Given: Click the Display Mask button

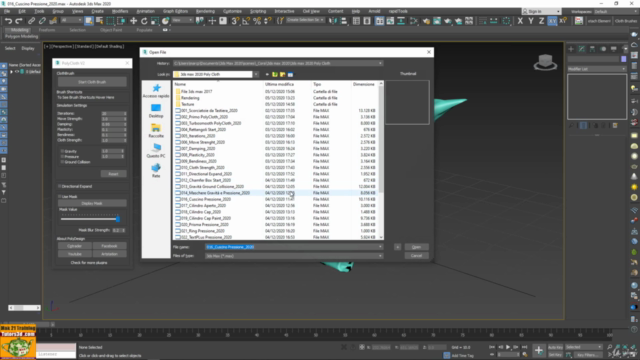Looking at the screenshot, I should pyautogui.click(x=92, y=203).
